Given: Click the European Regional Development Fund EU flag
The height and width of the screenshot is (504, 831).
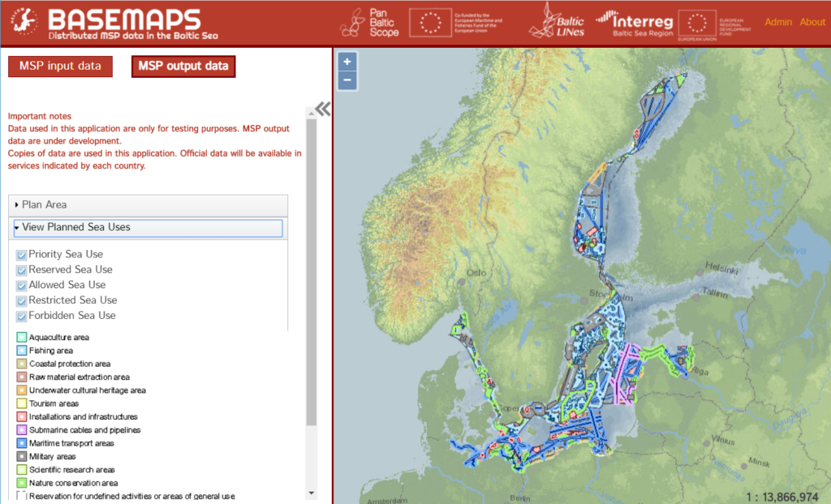Looking at the screenshot, I should tap(697, 24).
